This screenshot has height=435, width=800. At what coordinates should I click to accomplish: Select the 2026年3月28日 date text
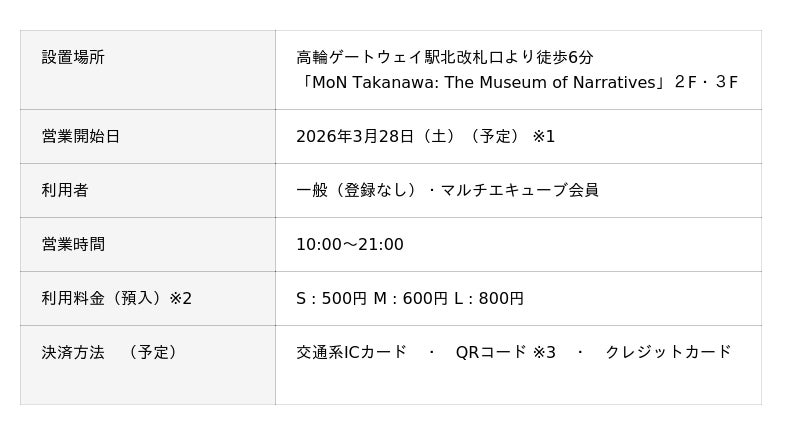click(355, 136)
